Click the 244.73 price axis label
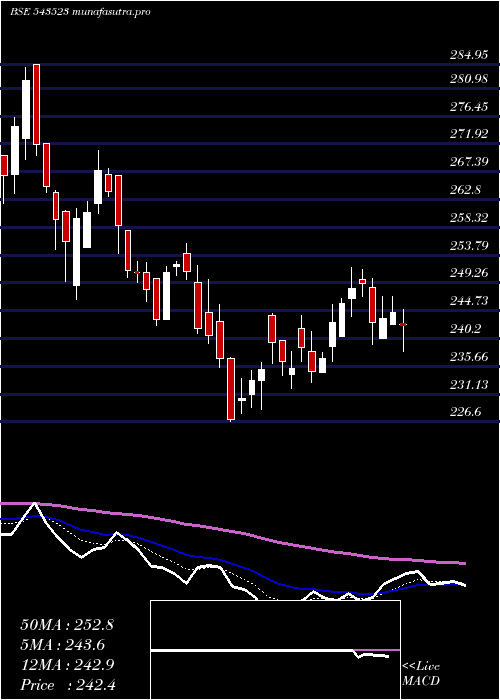The image size is (500, 700). pyautogui.click(x=468, y=301)
